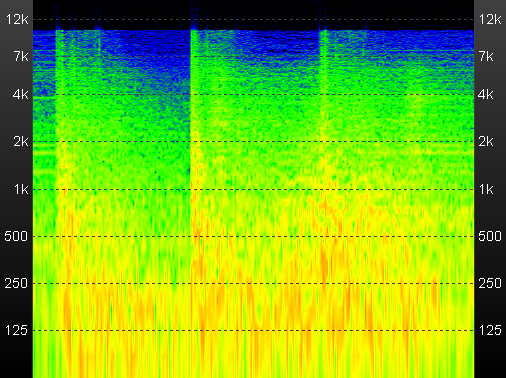
Task: Click the right 250 Hz label
Action: pos(490,283)
